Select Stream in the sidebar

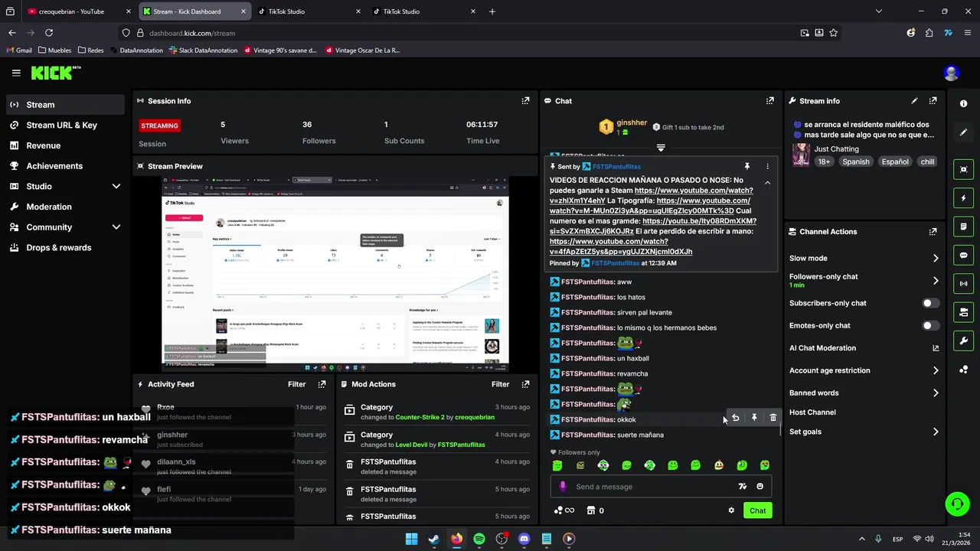coord(65,105)
